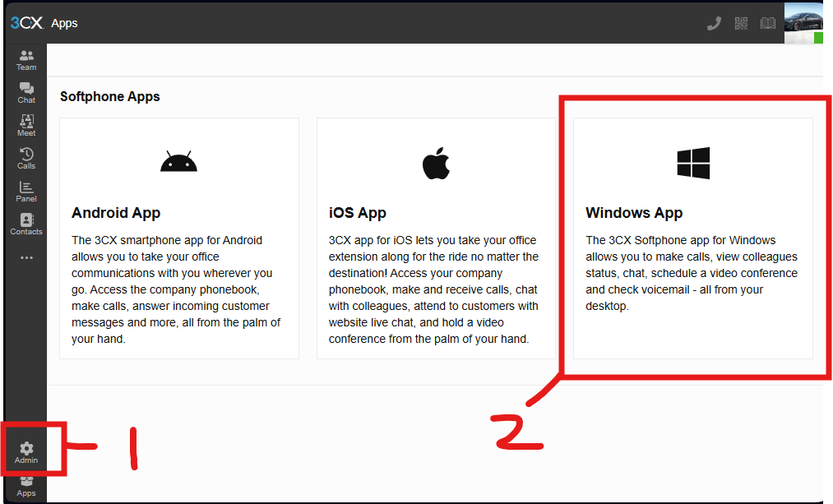Open the dialer phone icon in header

(x=714, y=23)
